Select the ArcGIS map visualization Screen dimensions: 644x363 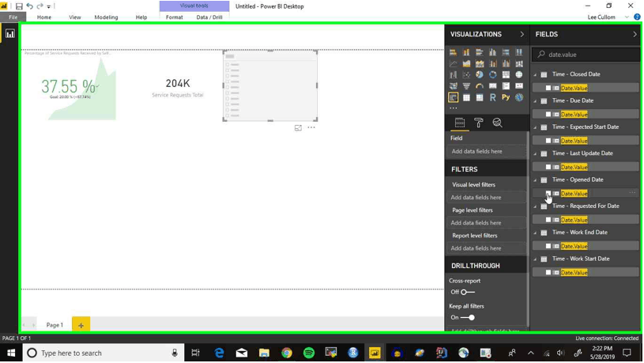tap(519, 97)
